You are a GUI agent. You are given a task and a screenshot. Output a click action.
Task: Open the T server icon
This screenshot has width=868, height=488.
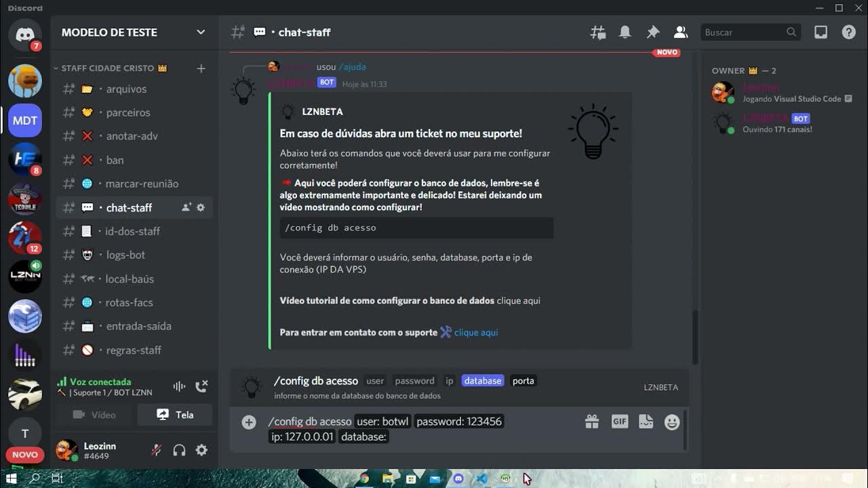25,434
